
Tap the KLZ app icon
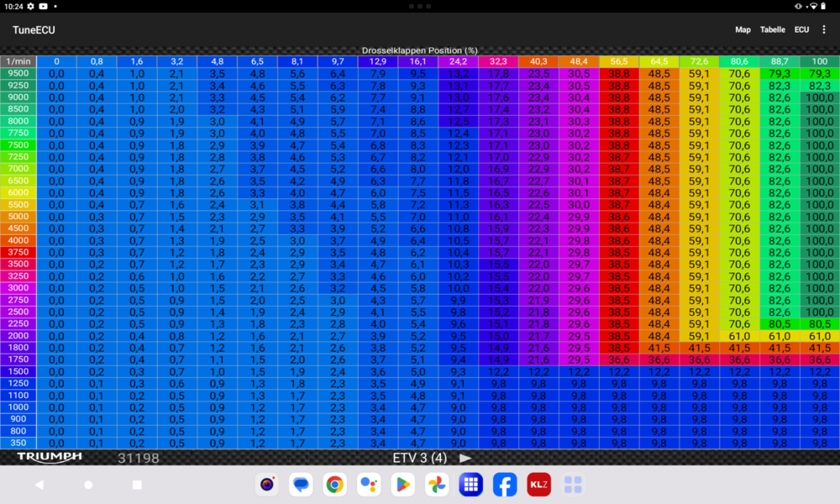538,485
